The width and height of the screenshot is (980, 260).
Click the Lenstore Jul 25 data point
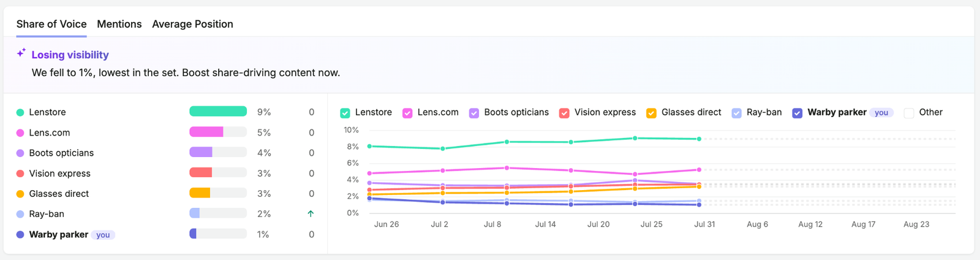635,139
